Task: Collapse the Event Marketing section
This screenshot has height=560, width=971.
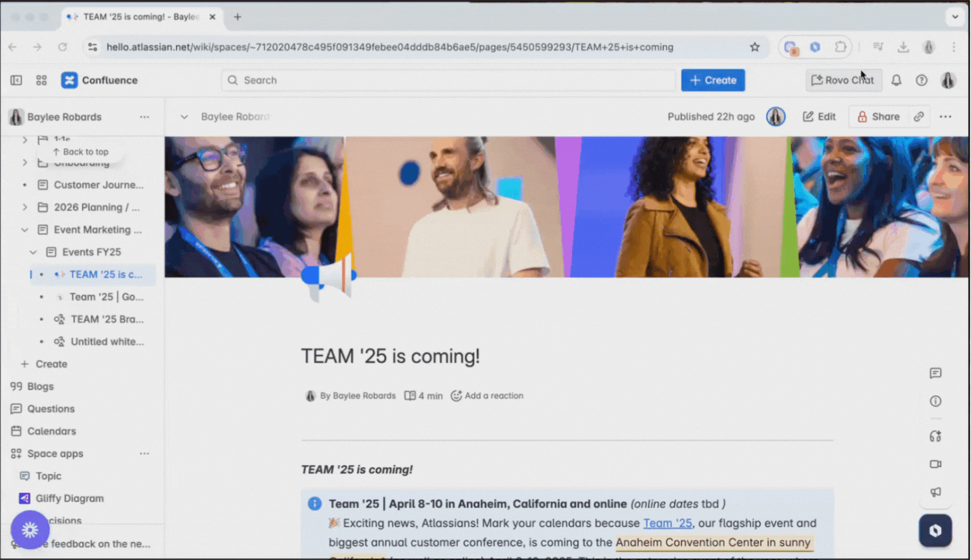Action: [25, 230]
